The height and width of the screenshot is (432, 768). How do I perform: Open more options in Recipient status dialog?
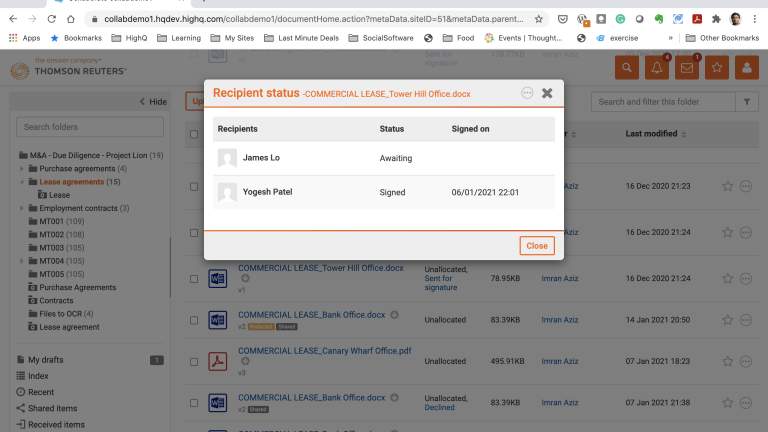[527, 93]
